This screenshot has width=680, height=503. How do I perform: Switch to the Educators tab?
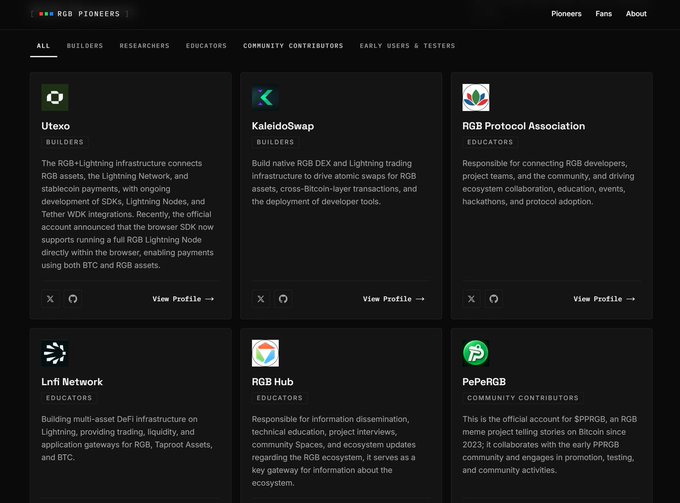pos(206,46)
